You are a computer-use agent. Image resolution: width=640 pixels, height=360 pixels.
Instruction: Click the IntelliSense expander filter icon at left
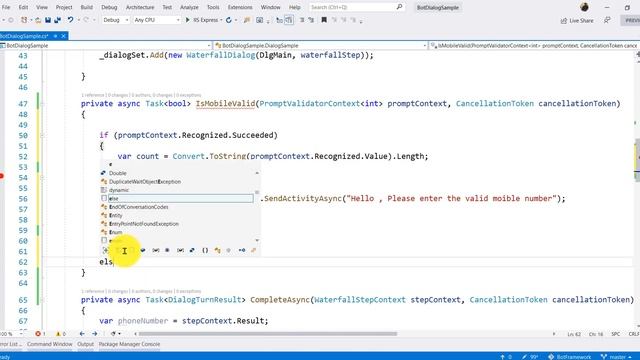click(x=105, y=250)
